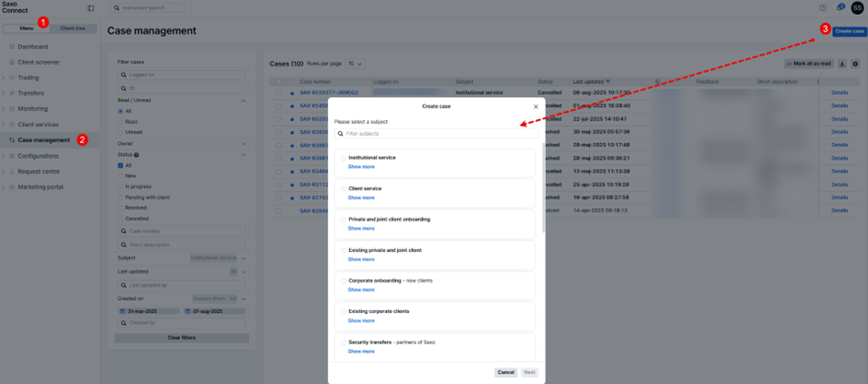
Task: Close the Create case dialog
Action: coord(536,106)
